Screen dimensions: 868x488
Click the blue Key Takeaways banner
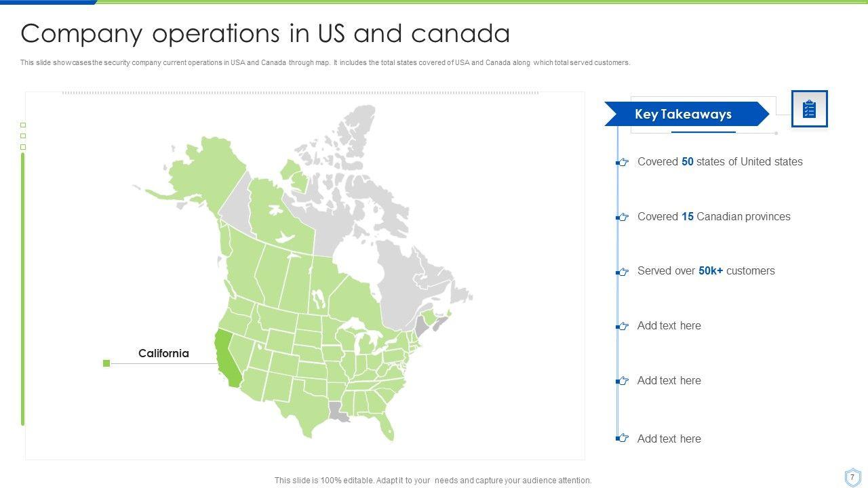click(684, 114)
